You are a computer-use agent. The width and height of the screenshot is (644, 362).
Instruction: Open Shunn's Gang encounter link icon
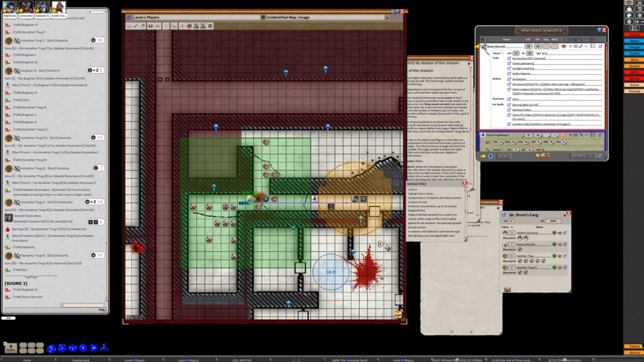point(504,215)
